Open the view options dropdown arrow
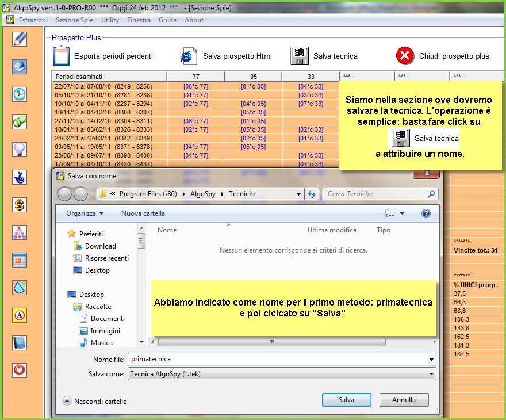The image size is (506, 420). point(402,213)
